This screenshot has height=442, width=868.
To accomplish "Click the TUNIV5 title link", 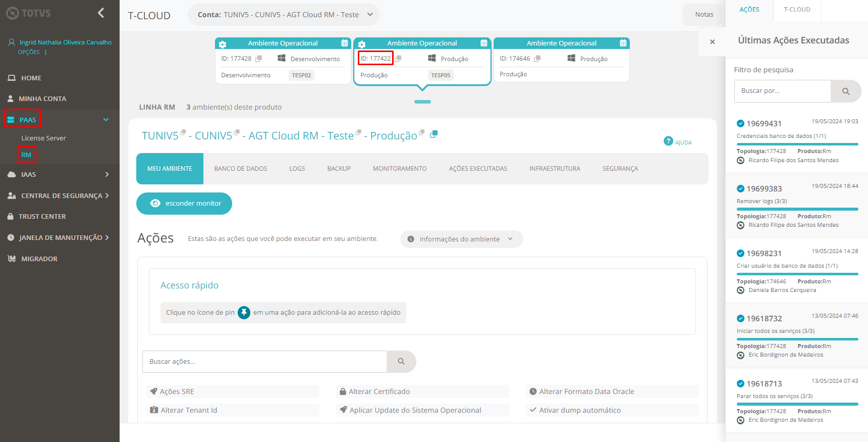I will (160, 136).
